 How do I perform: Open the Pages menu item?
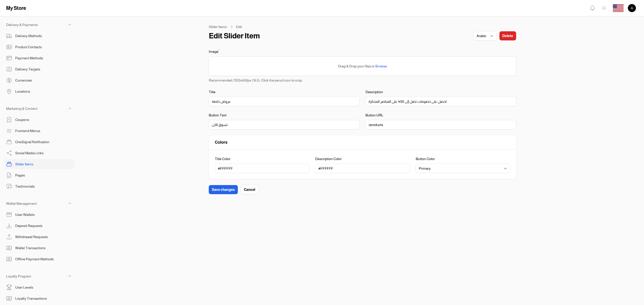[20, 175]
